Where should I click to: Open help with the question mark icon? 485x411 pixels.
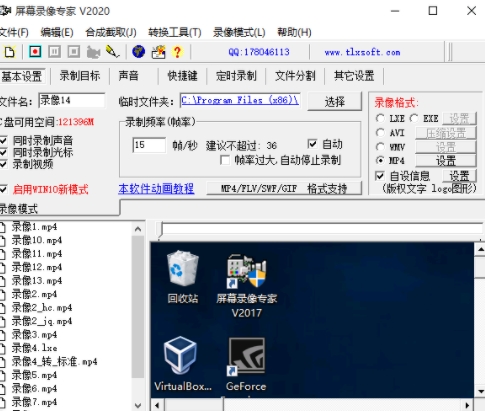[177, 52]
